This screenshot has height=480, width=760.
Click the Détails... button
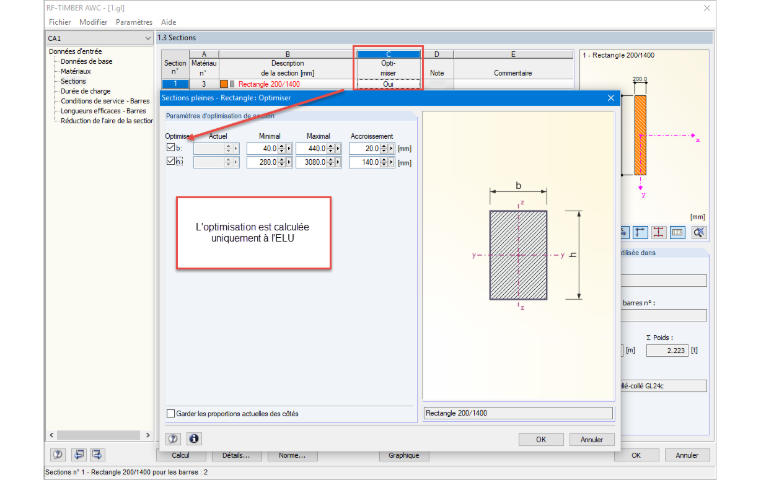click(236, 456)
